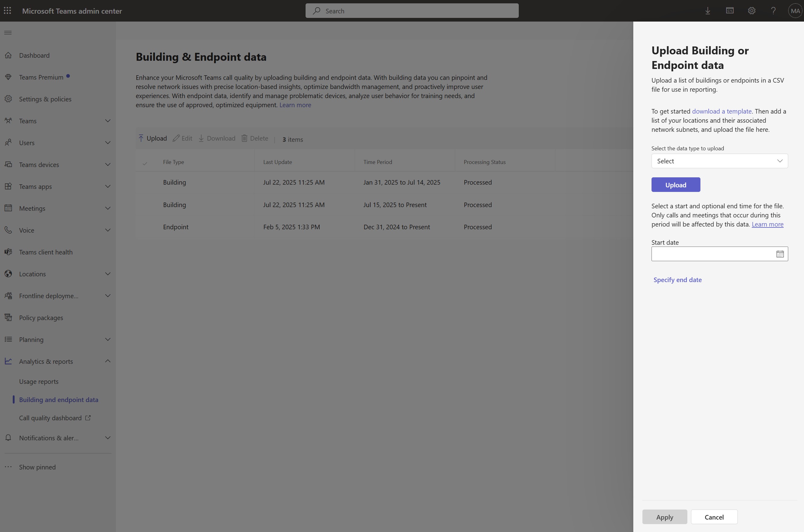Click the Edit pencil icon in toolbar

click(177, 138)
